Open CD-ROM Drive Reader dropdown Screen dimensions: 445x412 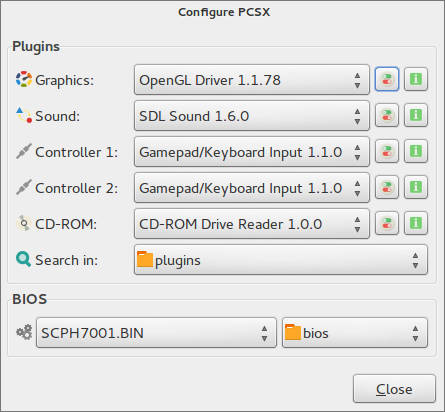point(252,224)
